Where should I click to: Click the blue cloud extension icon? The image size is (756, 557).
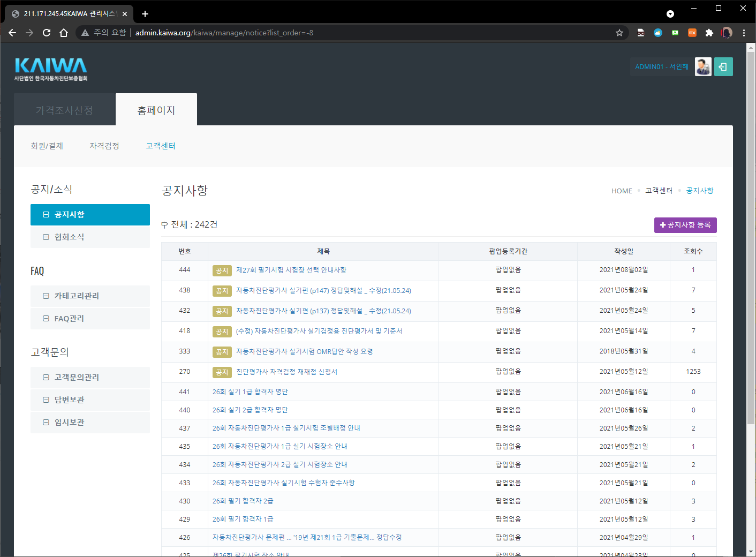658,33
